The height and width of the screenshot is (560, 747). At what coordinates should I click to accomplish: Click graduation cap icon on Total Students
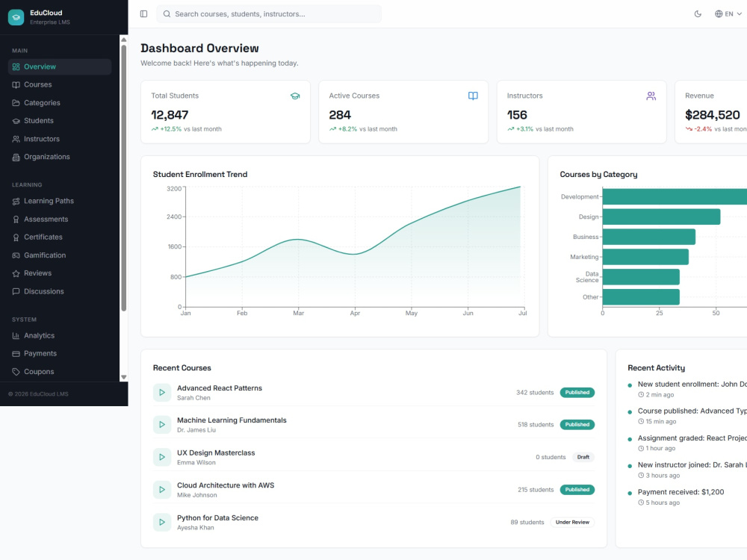[295, 96]
